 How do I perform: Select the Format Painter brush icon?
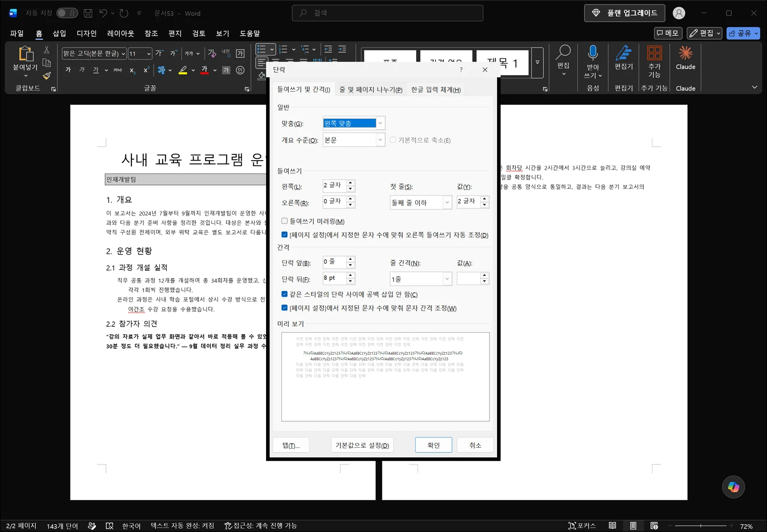pyautogui.click(x=46, y=75)
